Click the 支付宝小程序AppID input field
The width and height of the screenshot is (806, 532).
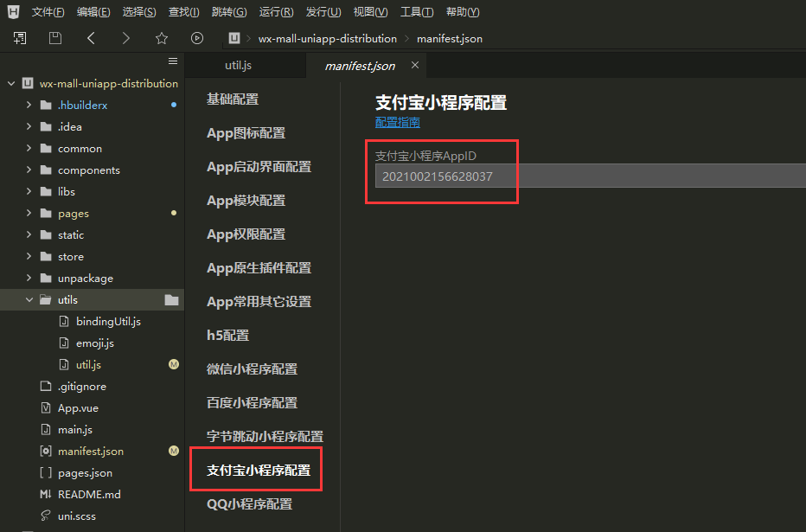click(x=590, y=176)
